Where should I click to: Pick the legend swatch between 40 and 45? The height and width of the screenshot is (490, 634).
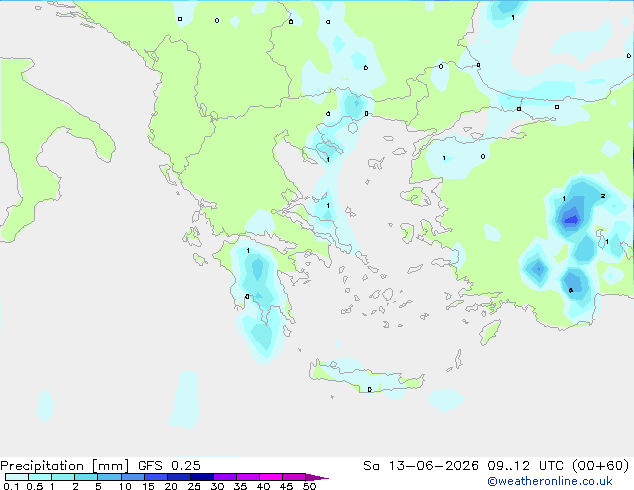[x=271, y=477]
